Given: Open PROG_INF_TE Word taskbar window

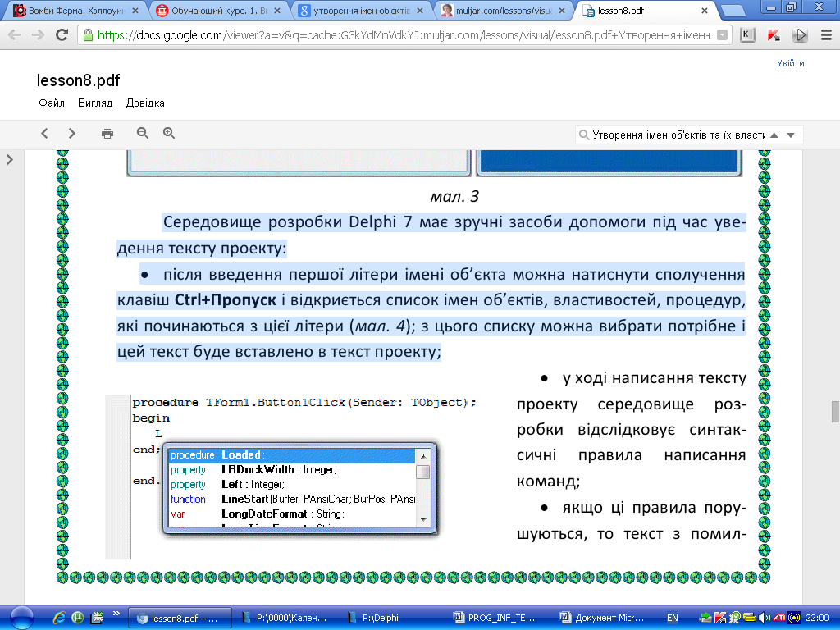Looking at the screenshot, I should click(498, 619).
